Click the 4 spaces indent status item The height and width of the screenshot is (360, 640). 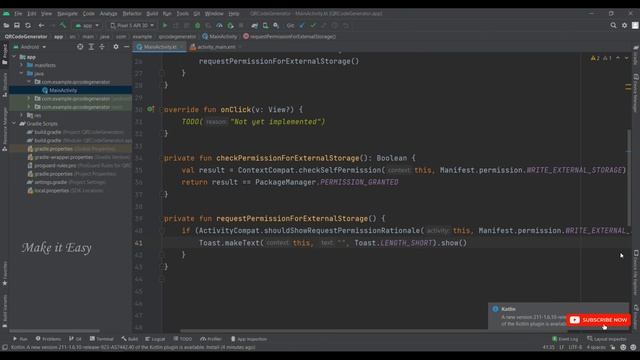point(596,347)
